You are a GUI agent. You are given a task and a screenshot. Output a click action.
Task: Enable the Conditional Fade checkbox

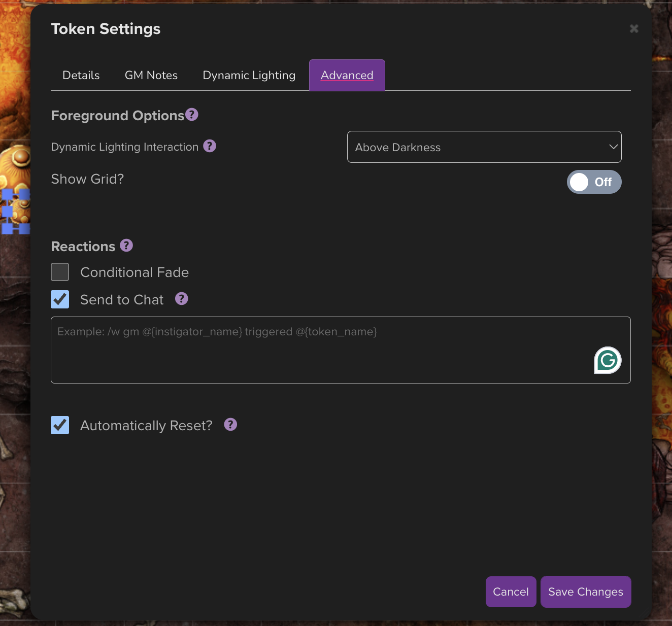(60, 272)
